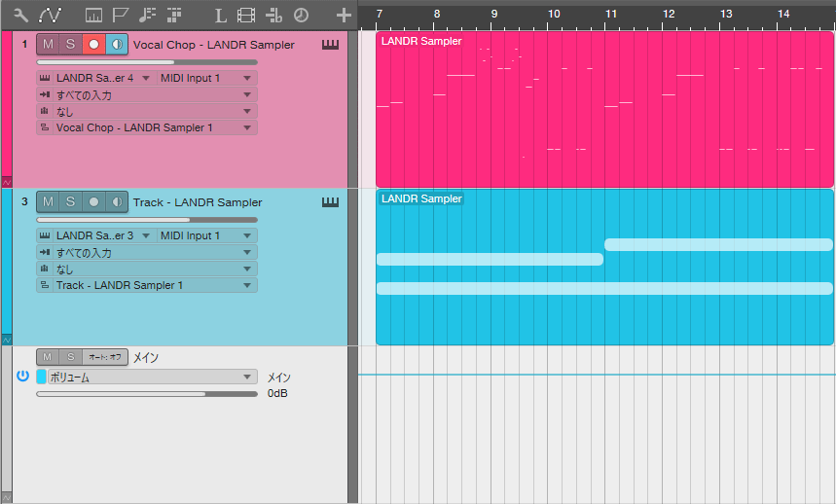This screenshot has height=504, width=836.
Task: Click the Track - LANDR Sampler volume slider
Action: coord(147,220)
